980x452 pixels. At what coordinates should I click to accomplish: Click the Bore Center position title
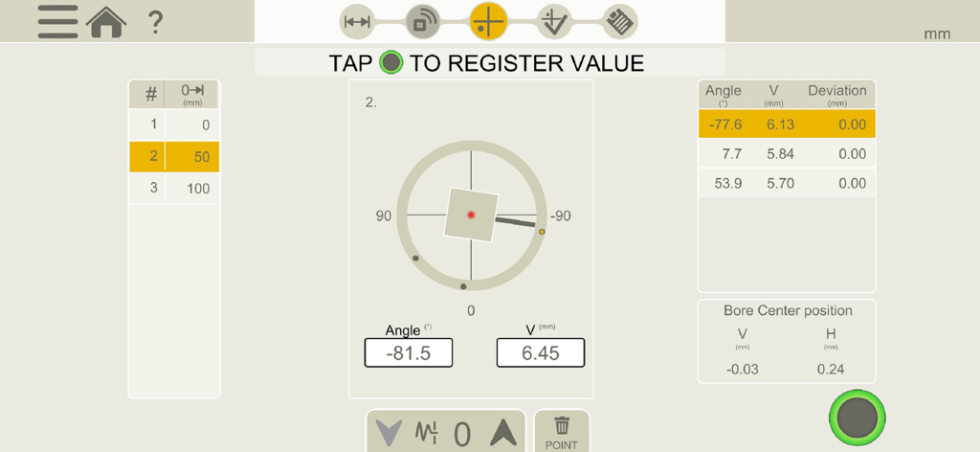788,310
